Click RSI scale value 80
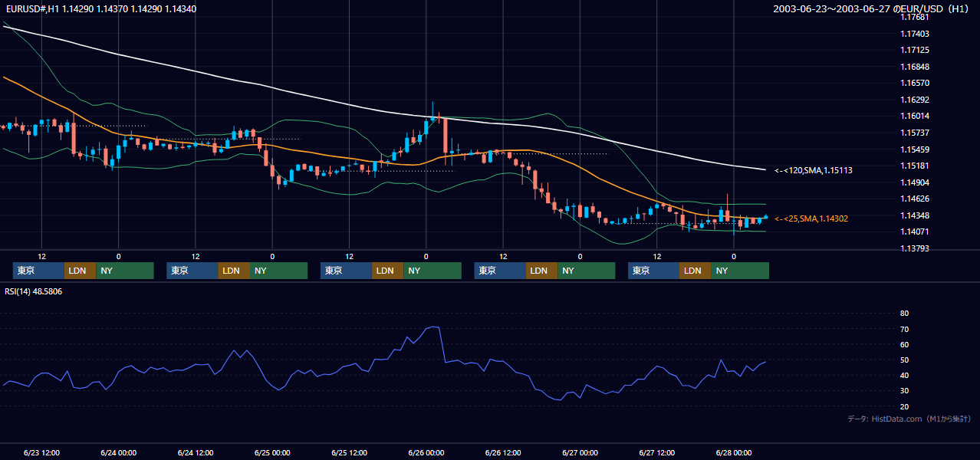The height and width of the screenshot is (460, 980). point(904,314)
